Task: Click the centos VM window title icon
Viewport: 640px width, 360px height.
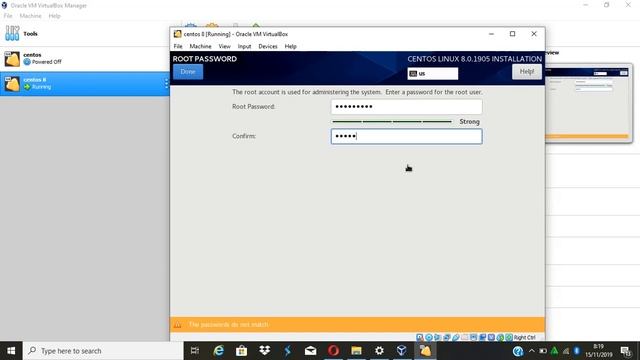Action: (178, 34)
